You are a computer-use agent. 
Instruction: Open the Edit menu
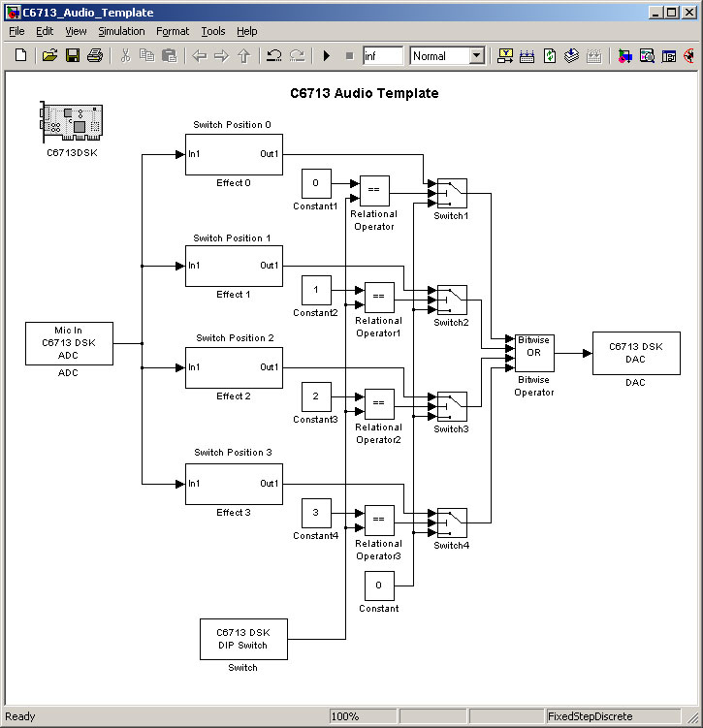click(45, 31)
